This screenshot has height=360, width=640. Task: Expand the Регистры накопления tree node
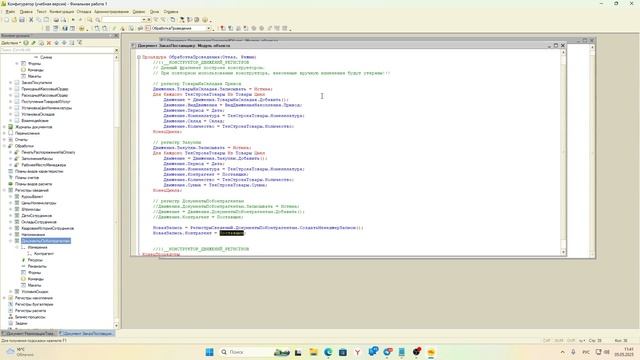4,298
